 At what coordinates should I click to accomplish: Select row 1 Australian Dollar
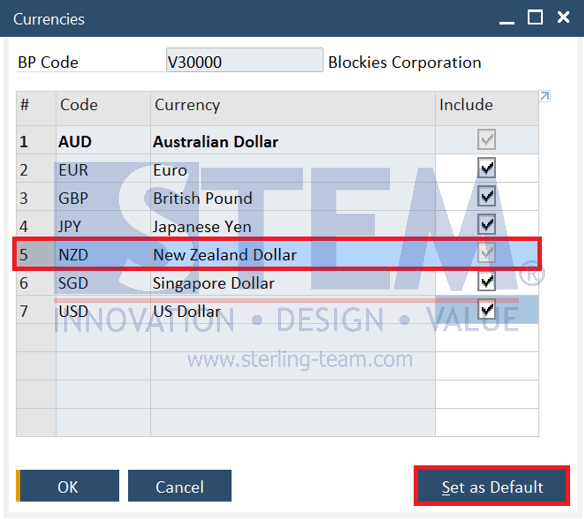(x=277, y=141)
